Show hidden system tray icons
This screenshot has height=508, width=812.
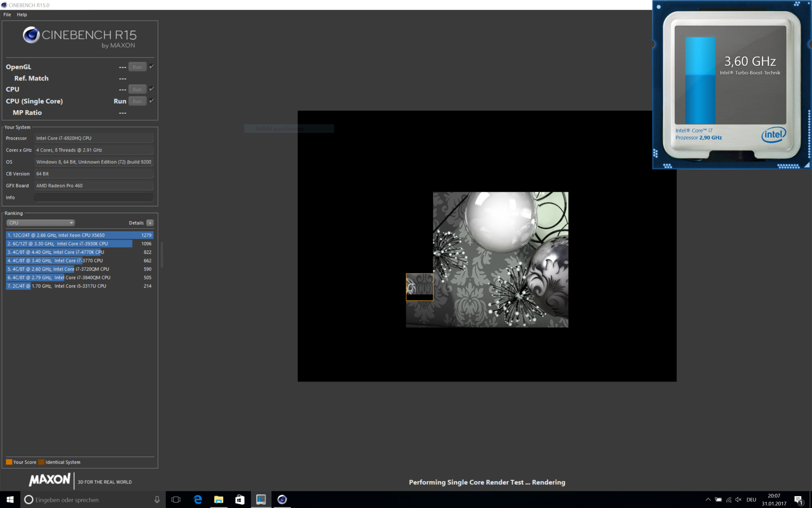(708, 500)
